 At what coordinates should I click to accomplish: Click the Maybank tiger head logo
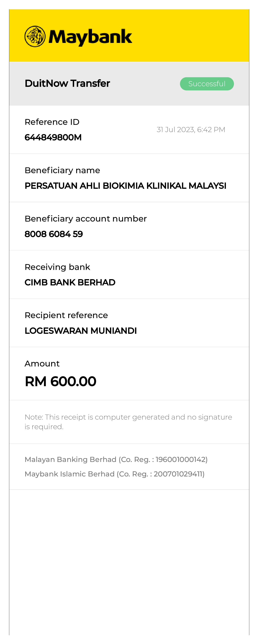tap(35, 36)
